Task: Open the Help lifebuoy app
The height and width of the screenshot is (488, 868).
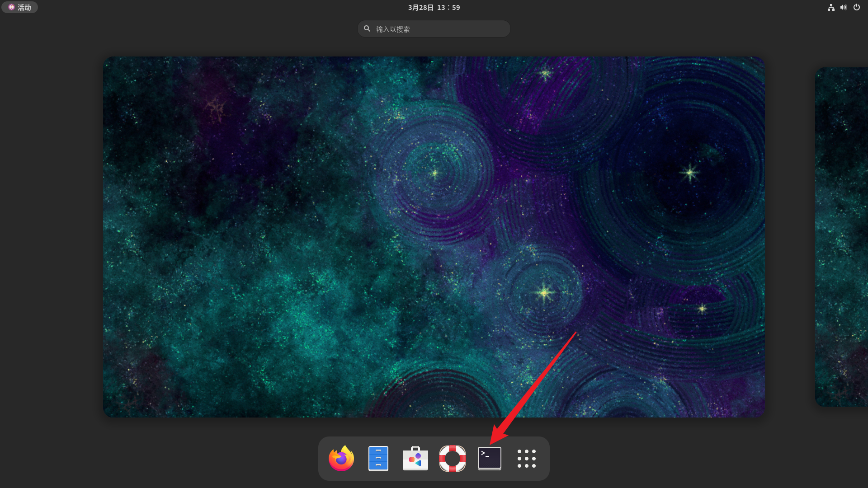Action: click(453, 458)
